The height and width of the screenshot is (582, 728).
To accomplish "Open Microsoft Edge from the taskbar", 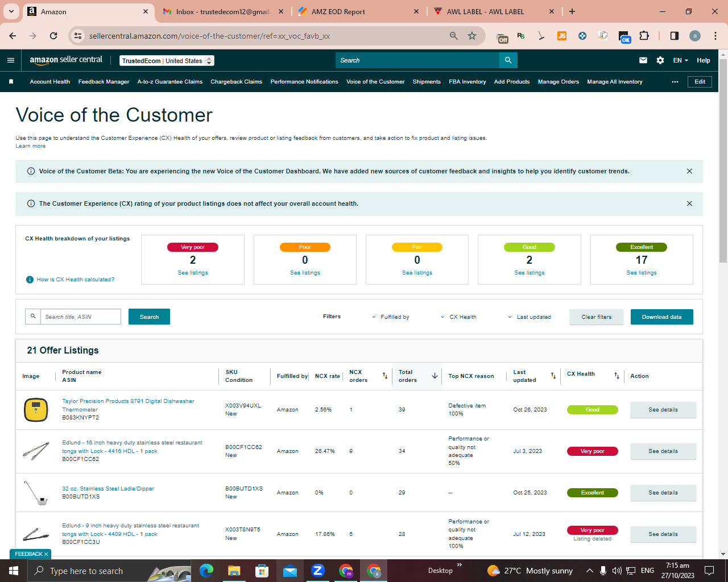I will click(206, 571).
